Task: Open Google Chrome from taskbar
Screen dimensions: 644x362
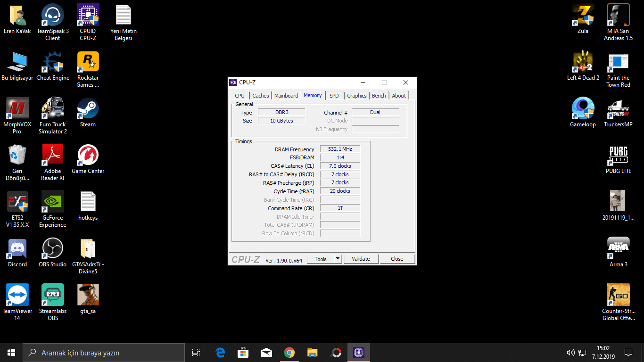Action: [x=289, y=353]
